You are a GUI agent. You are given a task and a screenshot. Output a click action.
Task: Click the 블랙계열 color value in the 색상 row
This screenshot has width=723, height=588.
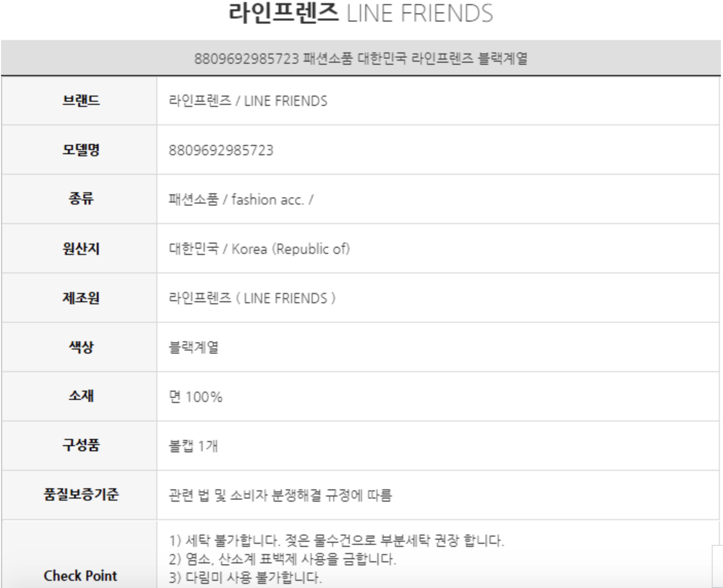[x=194, y=348]
